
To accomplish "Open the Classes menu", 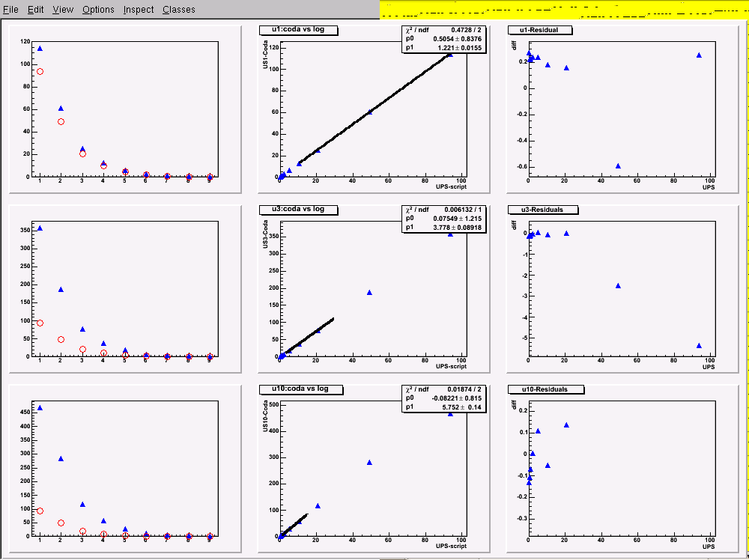I will pos(179,10).
